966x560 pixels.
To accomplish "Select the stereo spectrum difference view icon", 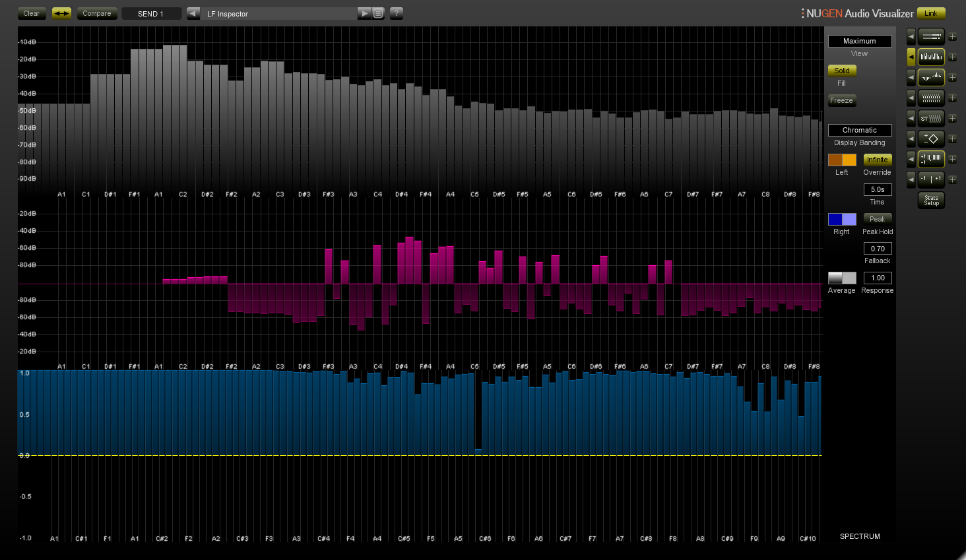I will (931, 78).
